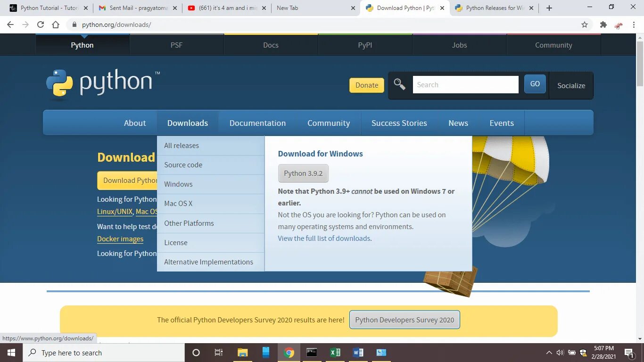Viewport: 644px width, 362px height.
Task: Click the browser address bar URL
Action: point(116,25)
